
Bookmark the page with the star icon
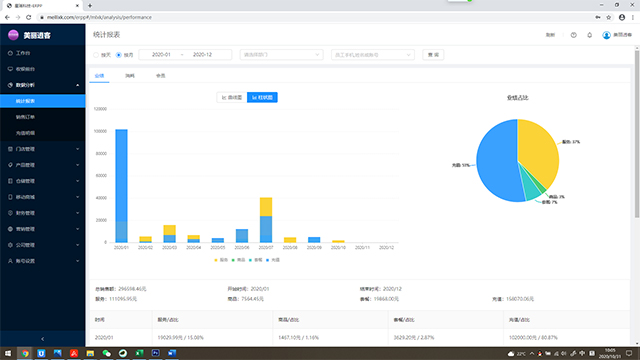click(609, 17)
